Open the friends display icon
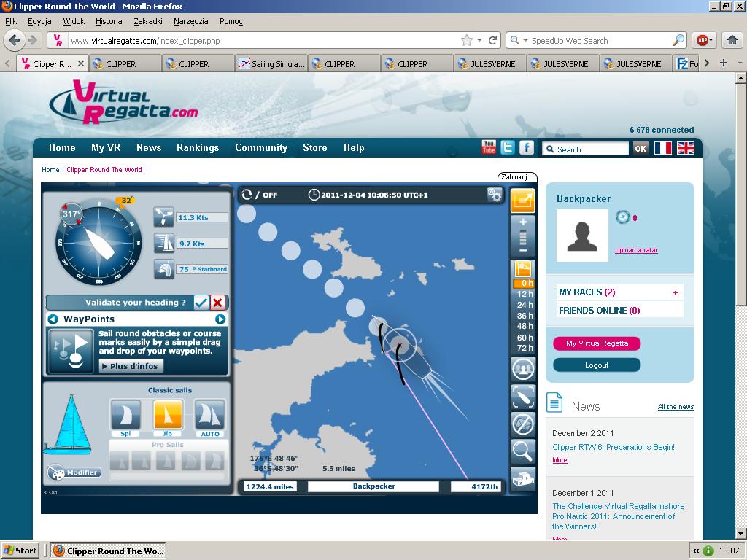This screenshot has width=747, height=560. [523, 369]
